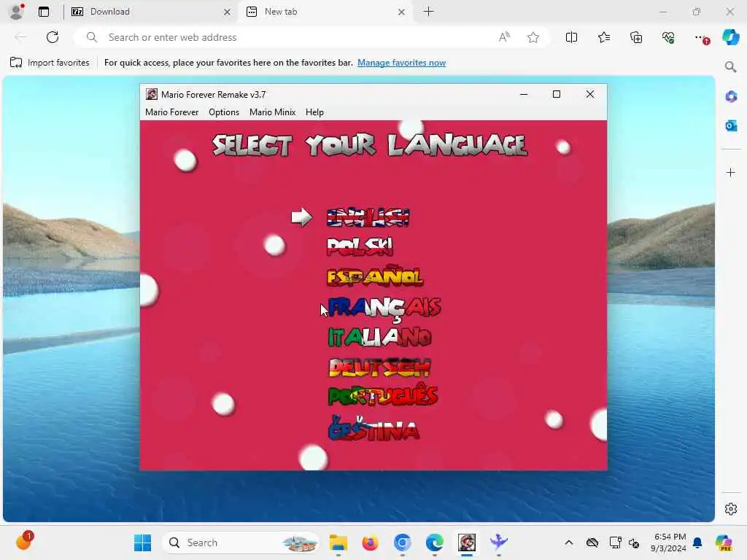Open the Favorites list icon
747x560 pixels.
pyautogui.click(x=603, y=37)
